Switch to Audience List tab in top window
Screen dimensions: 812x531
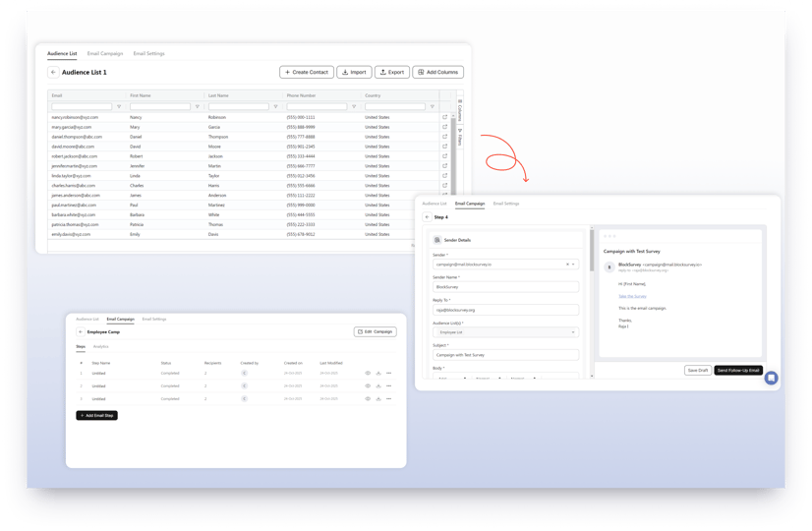pyautogui.click(x=62, y=53)
